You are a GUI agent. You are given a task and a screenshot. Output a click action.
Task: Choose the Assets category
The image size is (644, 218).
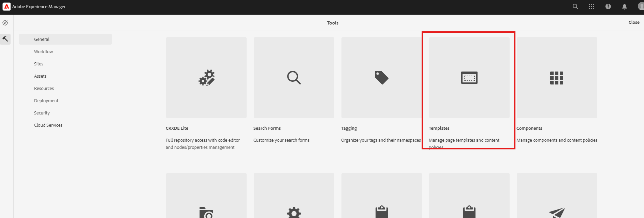(x=40, y=76)
